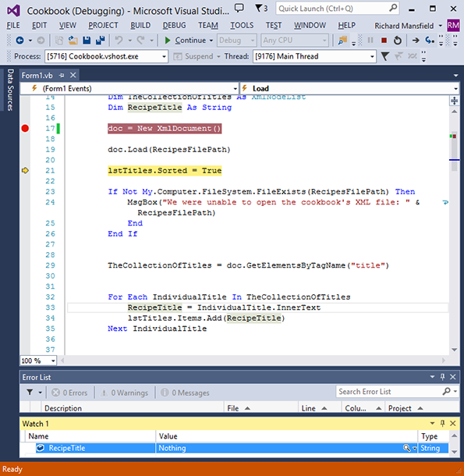Screen dimensions: 464x476
Task: Click the breakpoint on line 17
Action: pyautogui.click(x=25, y=129)
